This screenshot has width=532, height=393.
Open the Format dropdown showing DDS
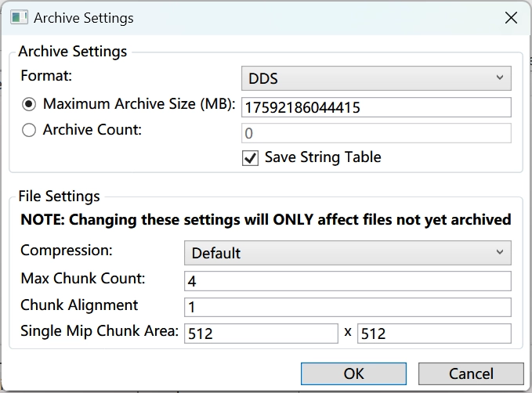tap(376, 78)
